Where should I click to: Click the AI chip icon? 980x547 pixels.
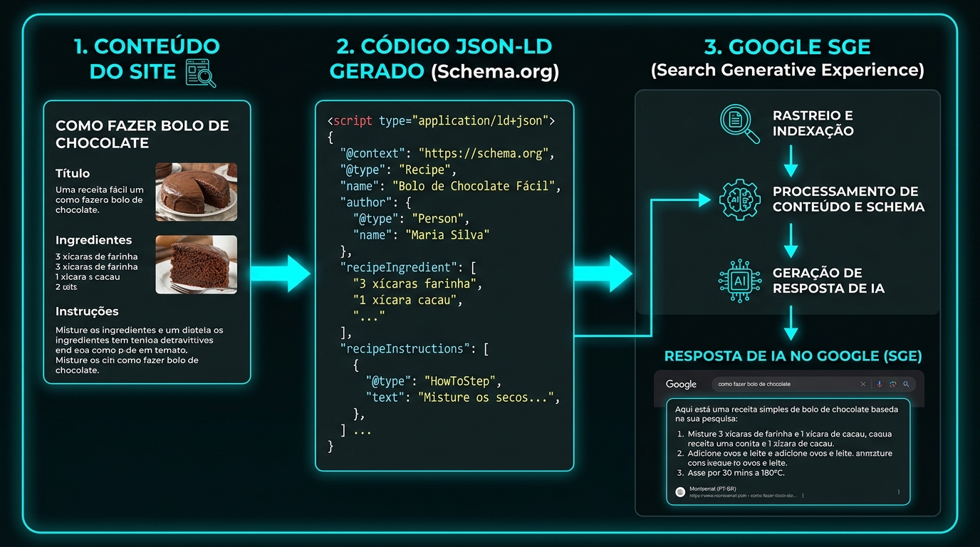click(739, 280)
